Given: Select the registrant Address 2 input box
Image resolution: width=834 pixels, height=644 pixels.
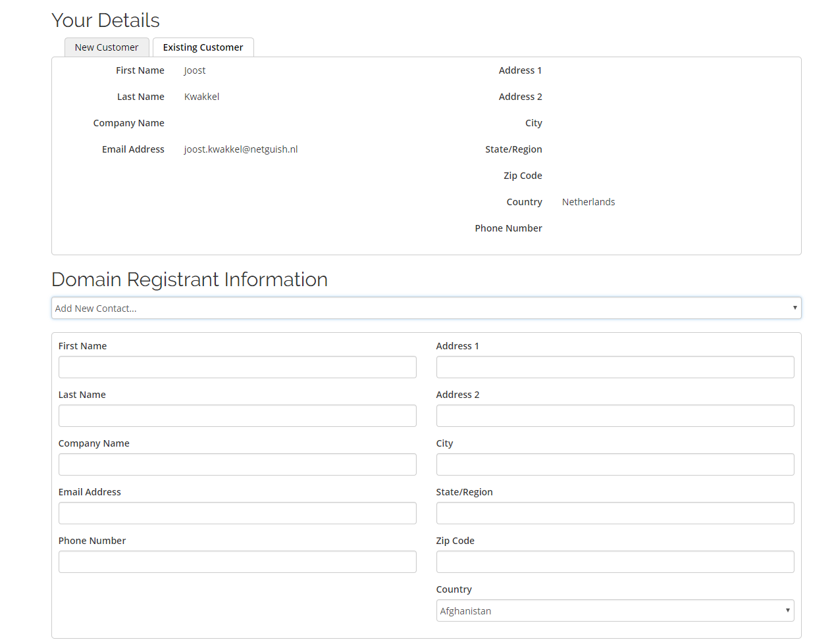Looking at the screenshot, I should (614, 416).
